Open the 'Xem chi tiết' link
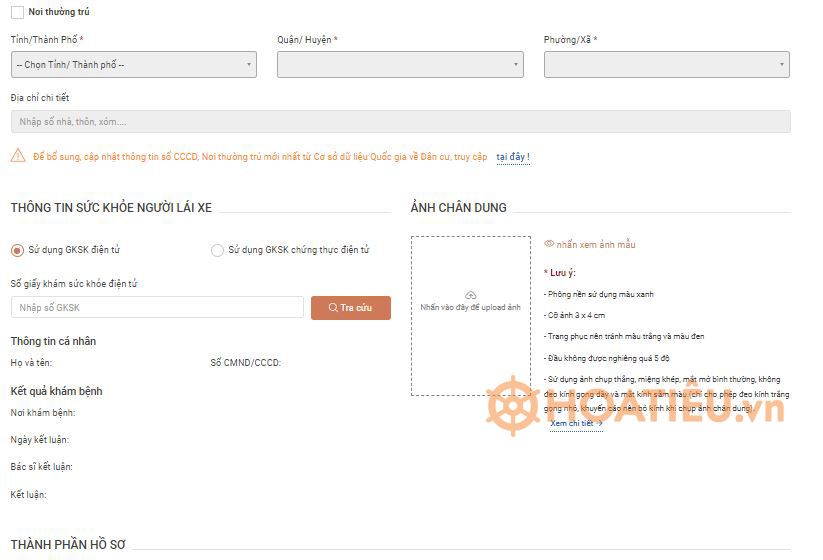 pos(571,424)
